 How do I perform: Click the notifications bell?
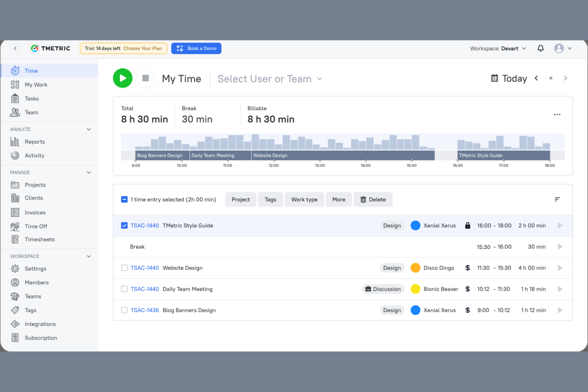(540, 48)
